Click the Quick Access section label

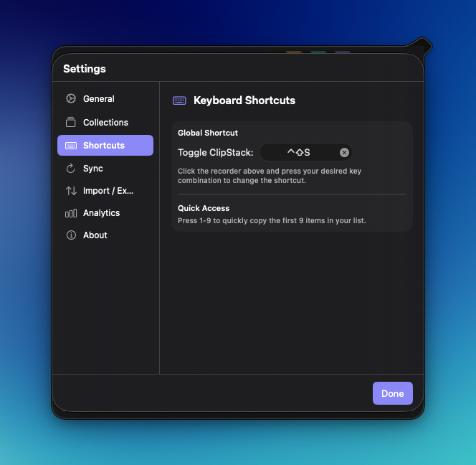coord(204,208)
